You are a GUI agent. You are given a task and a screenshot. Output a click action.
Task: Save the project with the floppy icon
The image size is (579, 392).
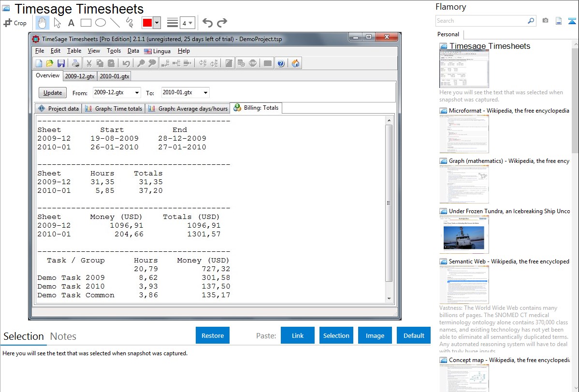pyautogui.click(x=61, y=63)
